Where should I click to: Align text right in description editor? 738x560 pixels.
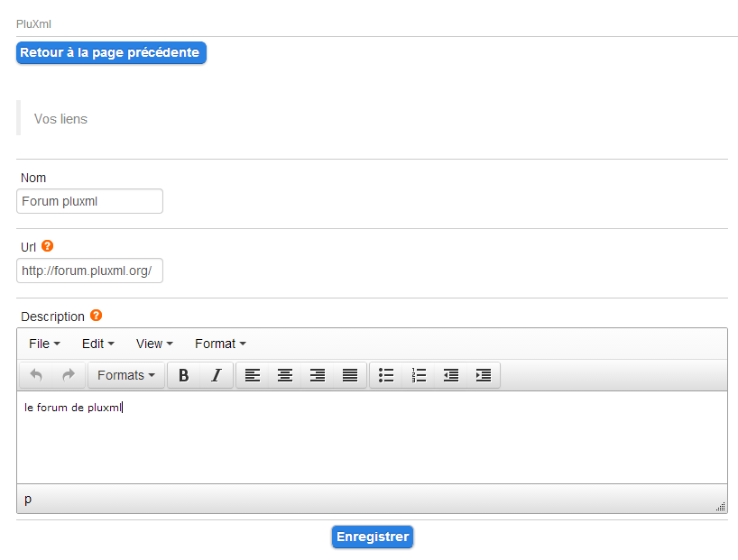coord(318,375)
